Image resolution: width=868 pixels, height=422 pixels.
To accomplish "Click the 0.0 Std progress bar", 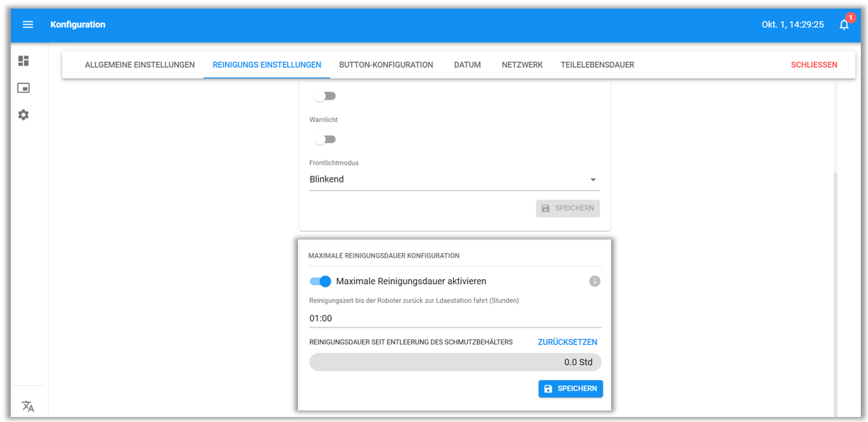I will 455,362.
